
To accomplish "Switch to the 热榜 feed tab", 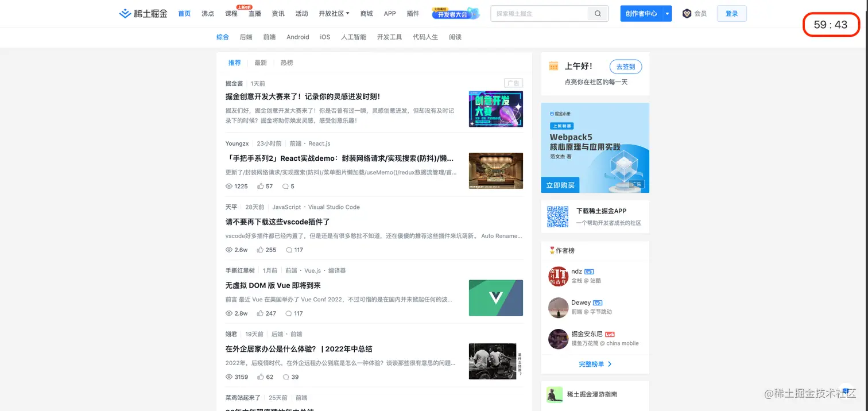I will (287, 63).
